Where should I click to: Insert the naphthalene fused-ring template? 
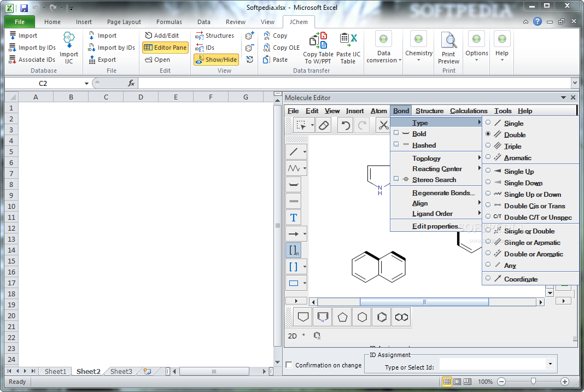pos(401,317)
